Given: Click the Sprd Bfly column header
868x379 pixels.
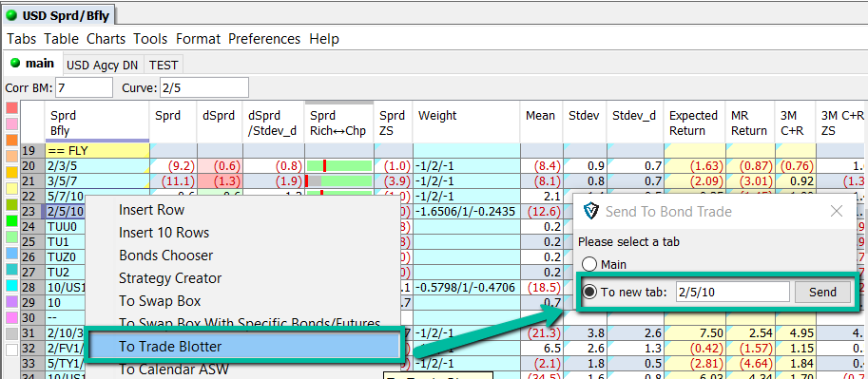Looking at the screenshot, I should pos(96,123).
